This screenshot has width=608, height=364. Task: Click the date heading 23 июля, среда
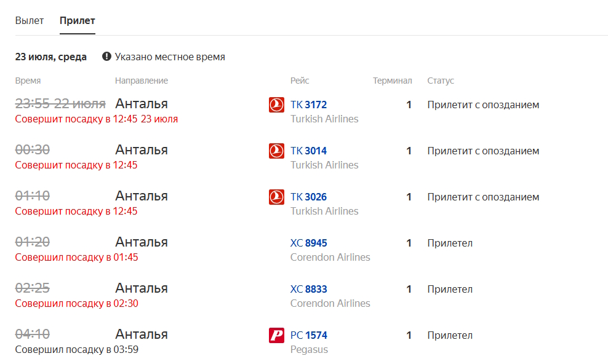(51, 57)
